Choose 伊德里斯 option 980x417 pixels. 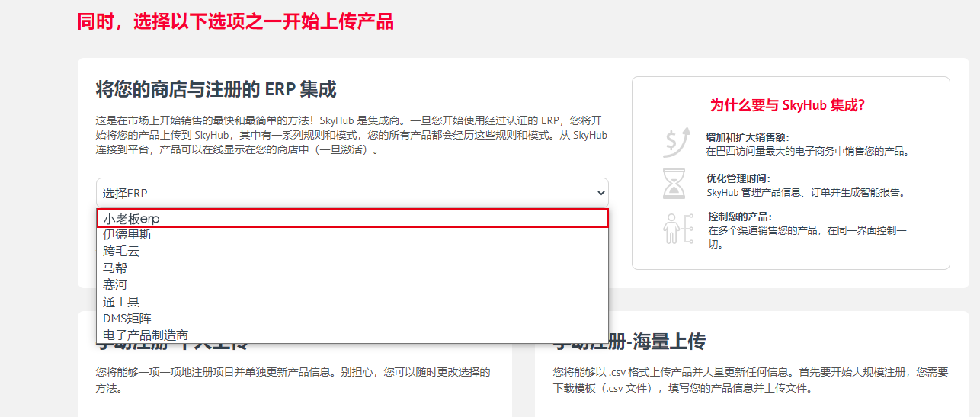click(x=353, y=235)
